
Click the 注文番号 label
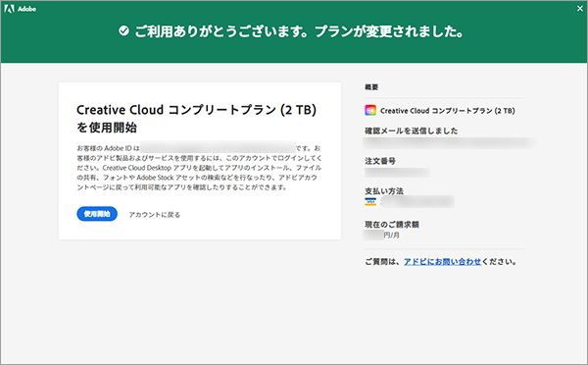coord(380,161)
